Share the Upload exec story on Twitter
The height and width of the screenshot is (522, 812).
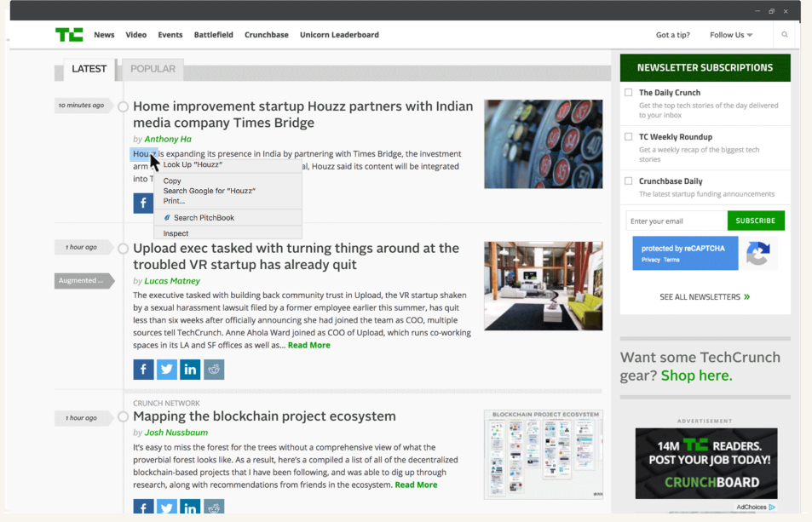[167, 370]
